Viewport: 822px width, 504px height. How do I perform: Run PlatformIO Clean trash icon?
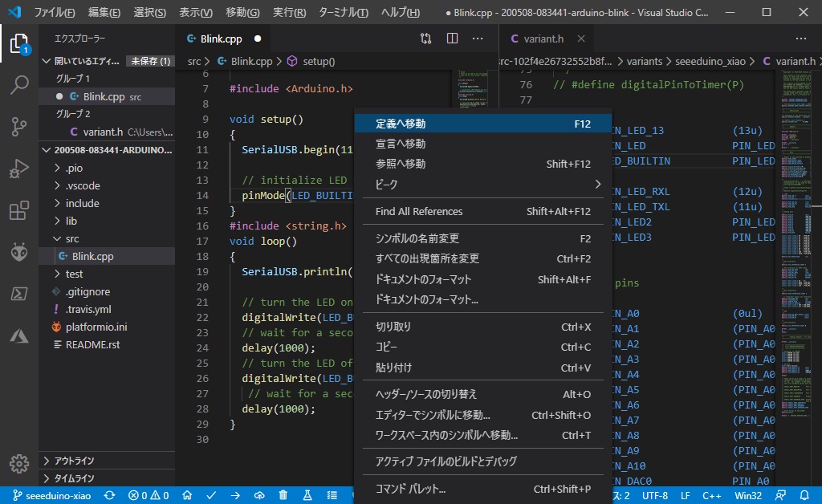tap(283, 495)
